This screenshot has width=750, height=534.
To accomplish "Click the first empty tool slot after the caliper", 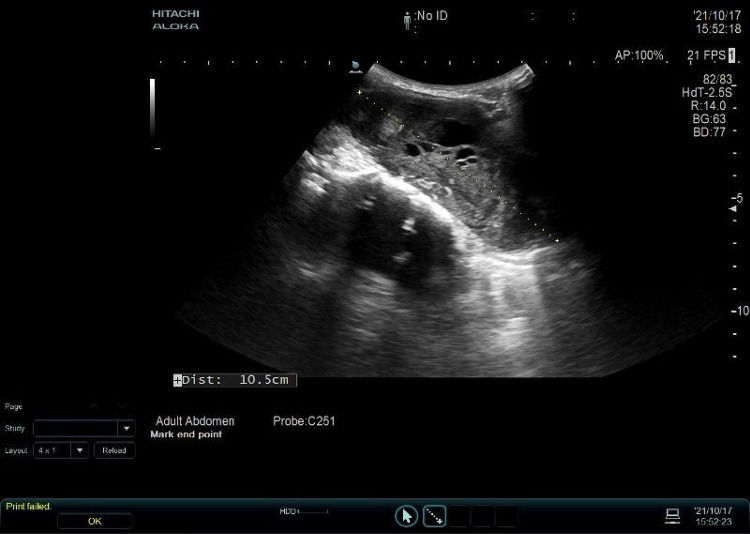I will (x=459, y=516).
